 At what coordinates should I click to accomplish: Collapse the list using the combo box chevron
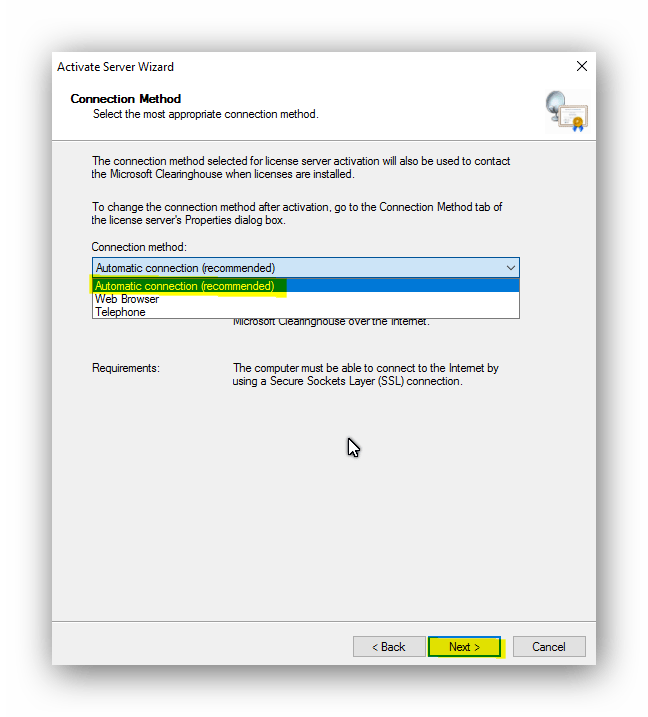[x=510, y=268]
